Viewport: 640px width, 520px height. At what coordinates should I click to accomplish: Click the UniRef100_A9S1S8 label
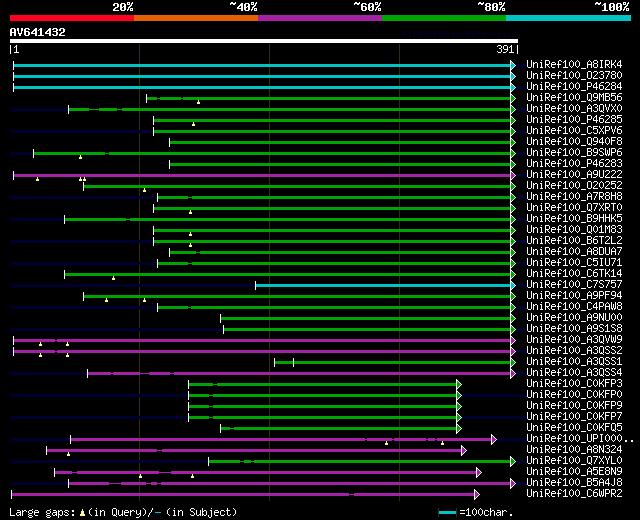574,329
